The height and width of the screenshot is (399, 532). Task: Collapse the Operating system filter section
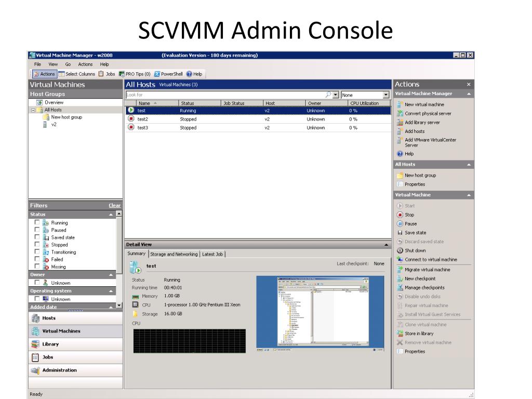[x=111, y=291]
